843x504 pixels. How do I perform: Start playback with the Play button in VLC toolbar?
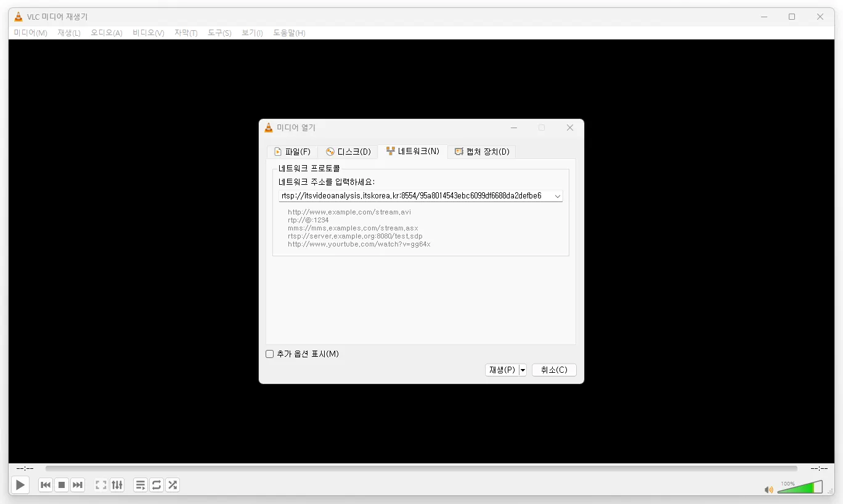tap(20, 485)
